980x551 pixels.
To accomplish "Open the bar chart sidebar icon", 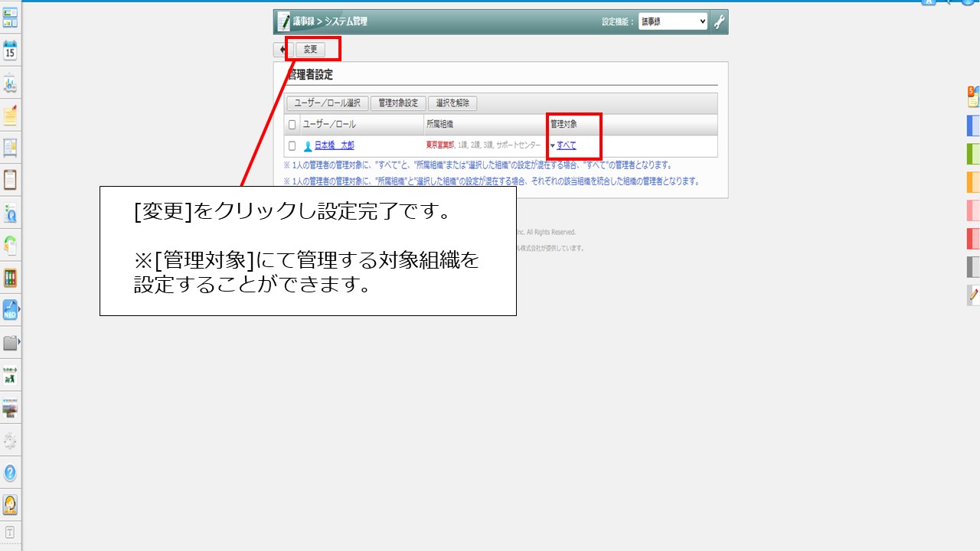I will pos(10,83).
